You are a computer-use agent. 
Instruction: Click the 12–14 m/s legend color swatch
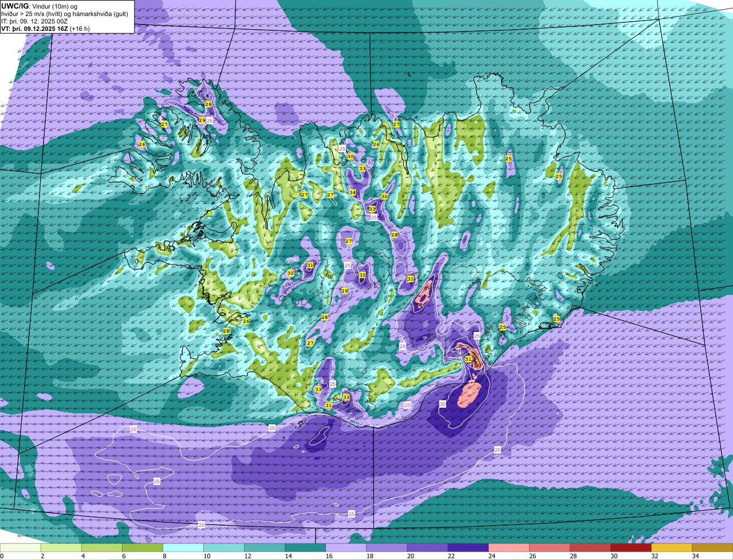(265, 548)
